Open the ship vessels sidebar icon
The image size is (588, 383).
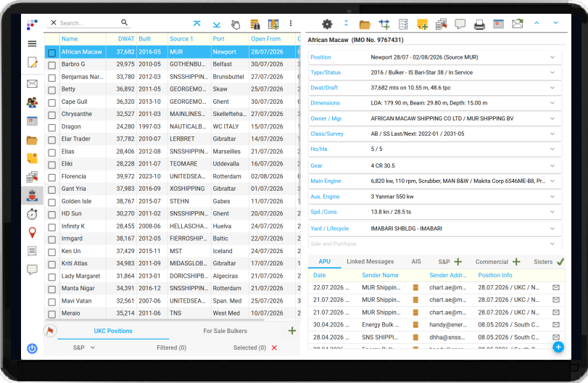(32, 195)
